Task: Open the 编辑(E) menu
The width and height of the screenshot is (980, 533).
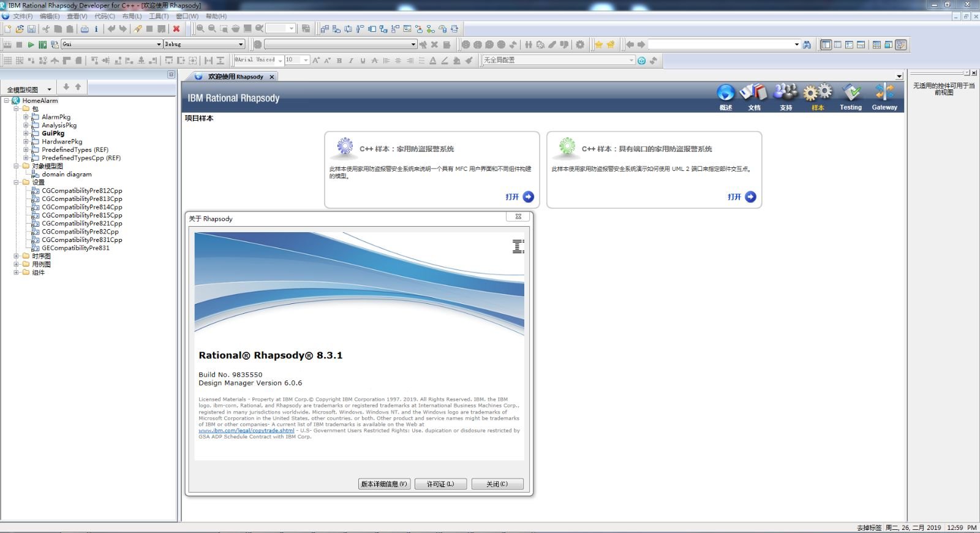Action: [x=50, y=17]
